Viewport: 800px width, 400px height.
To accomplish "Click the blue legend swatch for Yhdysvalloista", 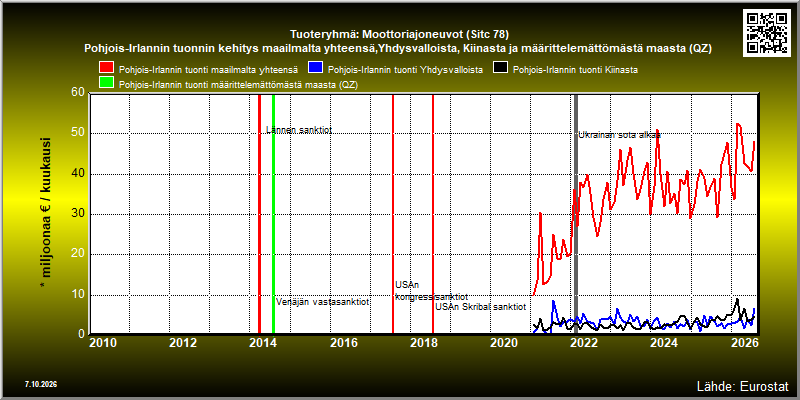I will [316, 68].
